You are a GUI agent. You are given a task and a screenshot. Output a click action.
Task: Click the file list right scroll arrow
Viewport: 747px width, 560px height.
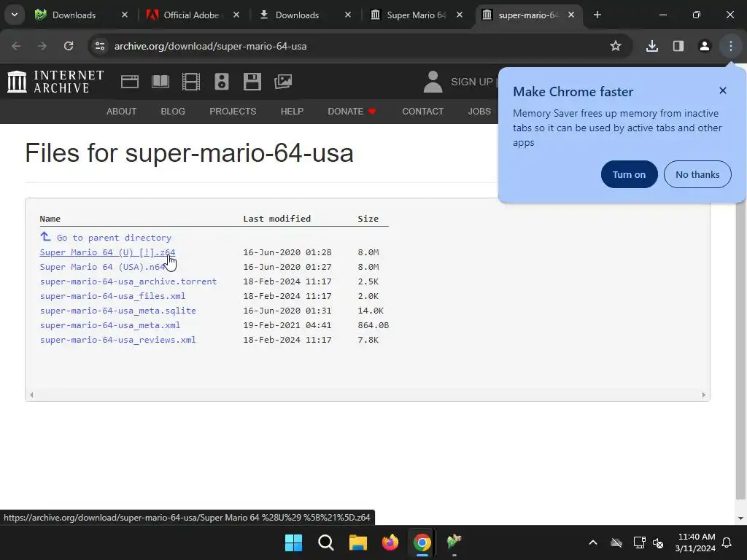[704, 394]
